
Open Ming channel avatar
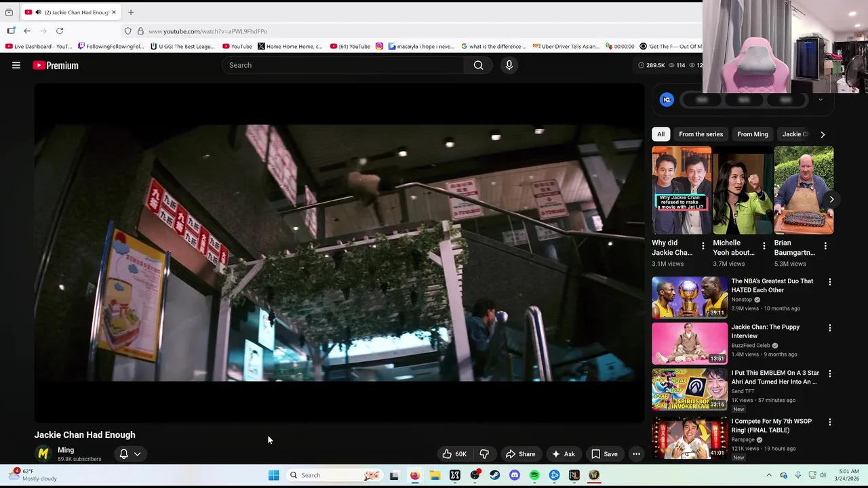[43, 453]
